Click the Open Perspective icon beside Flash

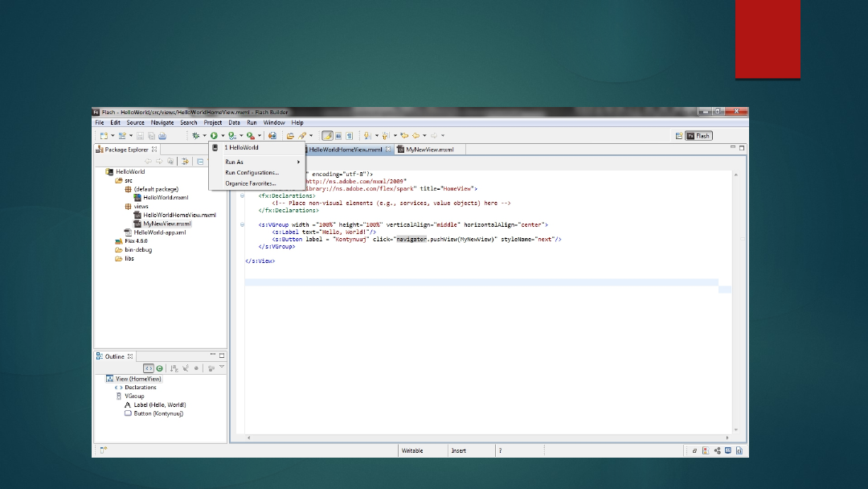pos(679,136)
